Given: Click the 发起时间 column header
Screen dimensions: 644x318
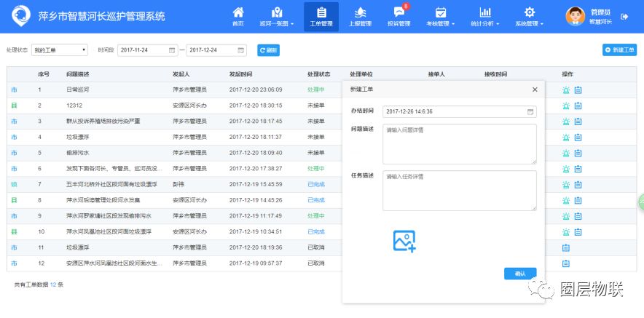Looking at the screenshot, I should point(240,74).
